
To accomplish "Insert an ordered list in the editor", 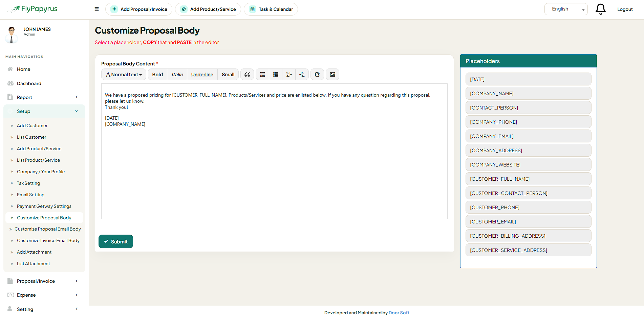I will pos(276,75).
